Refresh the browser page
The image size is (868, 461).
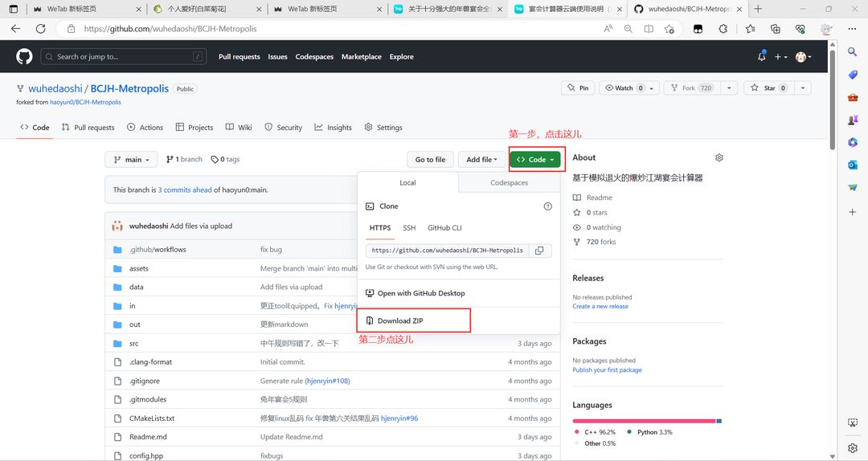tap(40, 29)
